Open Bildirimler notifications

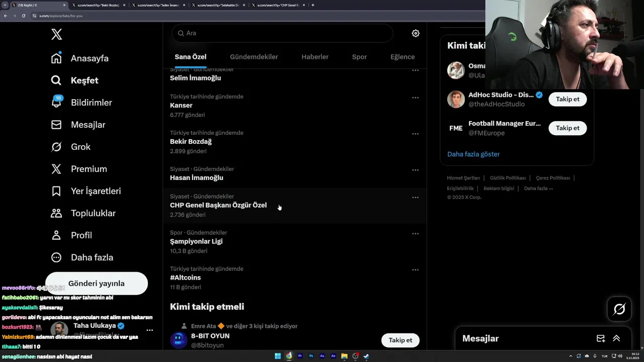[x=82, y=103]
